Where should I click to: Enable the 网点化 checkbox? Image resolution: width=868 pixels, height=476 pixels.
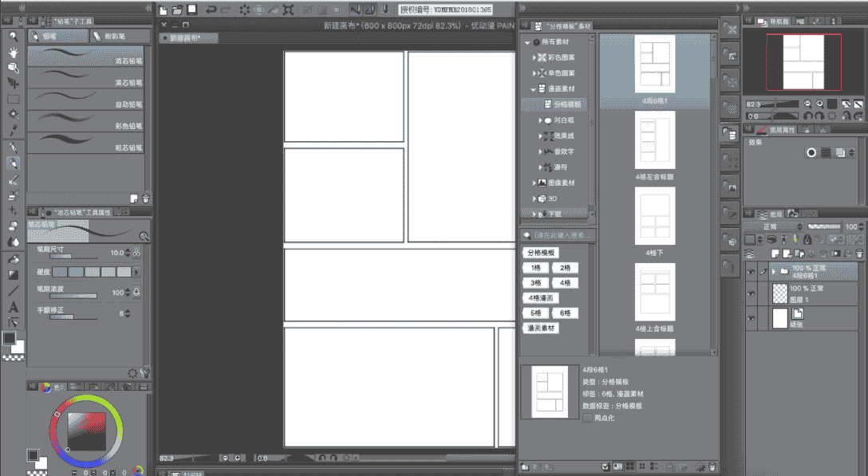[587, 418]
